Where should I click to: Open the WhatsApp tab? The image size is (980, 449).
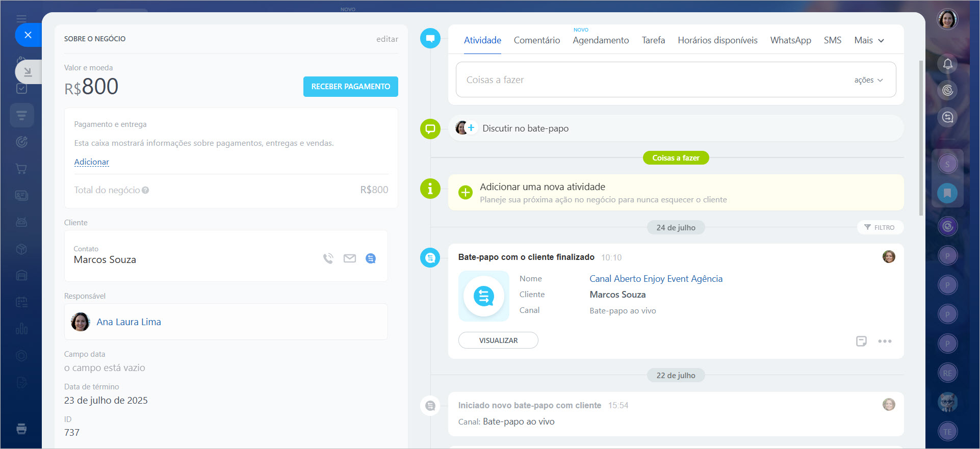pos(790,40)
